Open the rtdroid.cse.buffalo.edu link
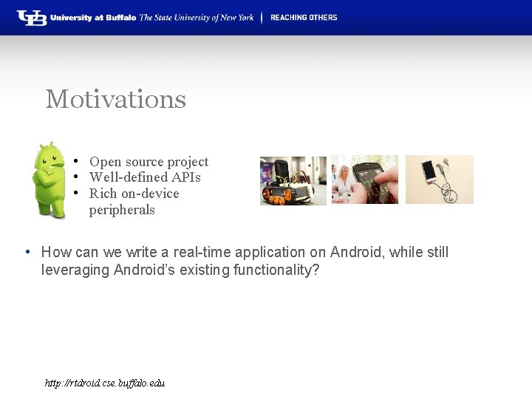Screen dimensions: 532x399 105,383
